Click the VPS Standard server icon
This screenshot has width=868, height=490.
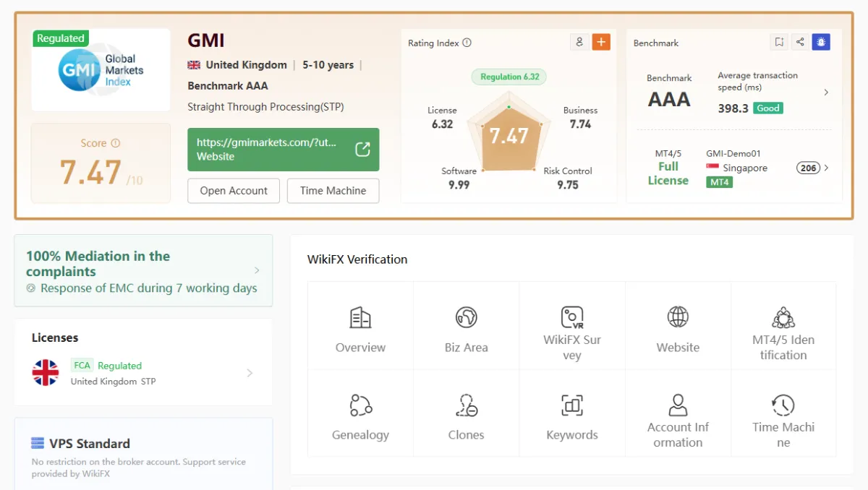tap(38, 443)
